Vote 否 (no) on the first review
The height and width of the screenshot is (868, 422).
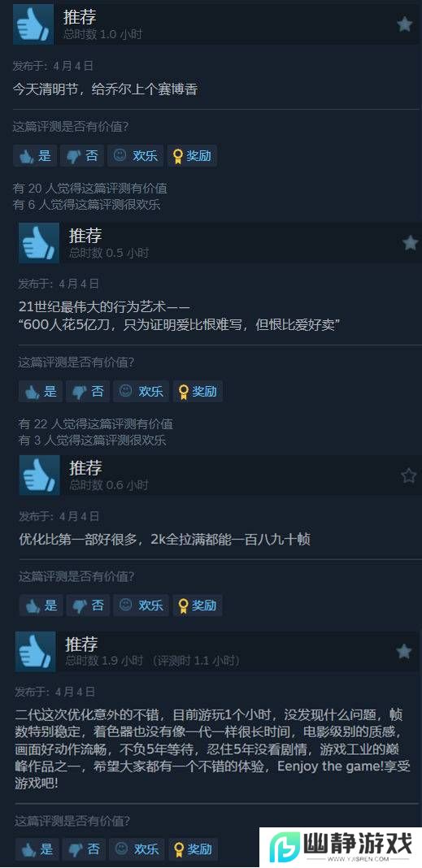click(82, 156)
